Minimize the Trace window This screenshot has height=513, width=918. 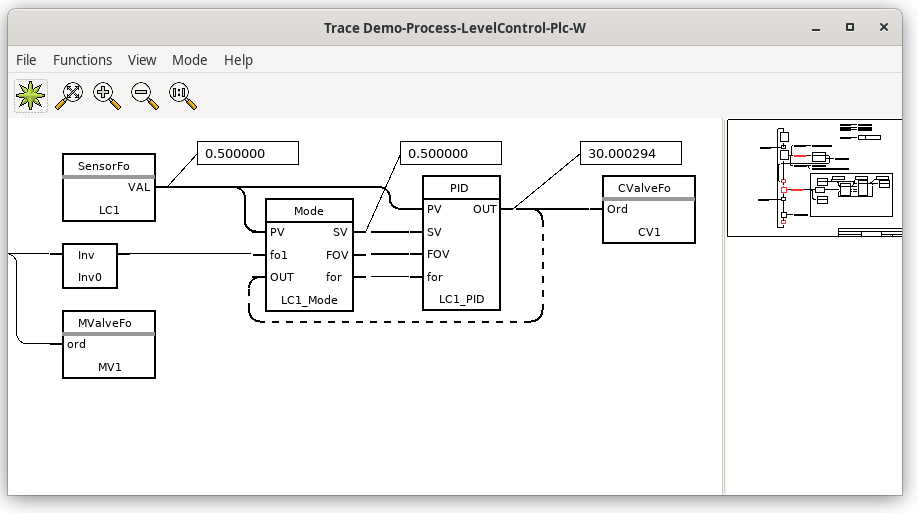tap(816, 28)
